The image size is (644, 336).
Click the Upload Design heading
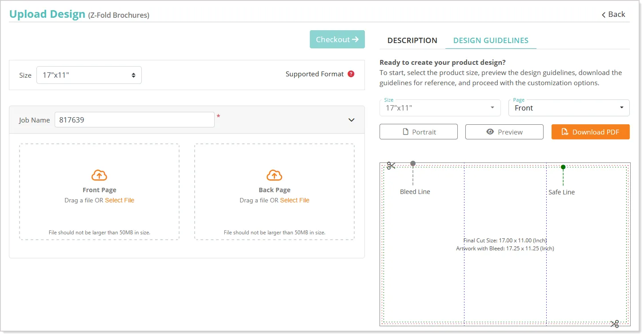[x=47, y=14]
